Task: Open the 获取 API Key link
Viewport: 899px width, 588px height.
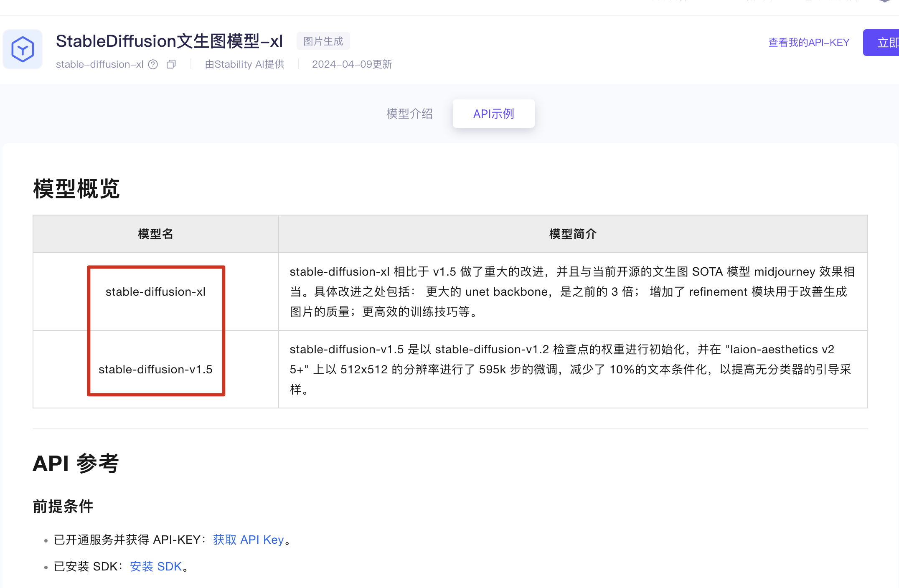Action: [x=248, y=540]
